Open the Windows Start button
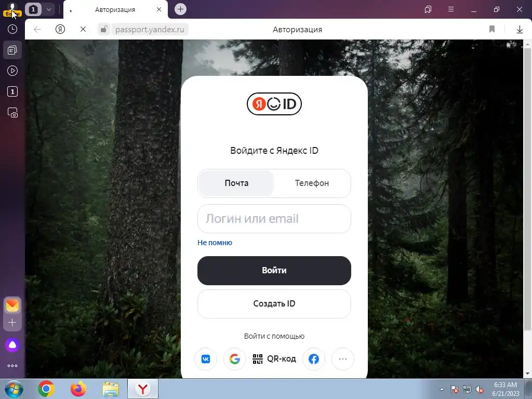This screenshot has width=532, height=399. click(14, 389)
